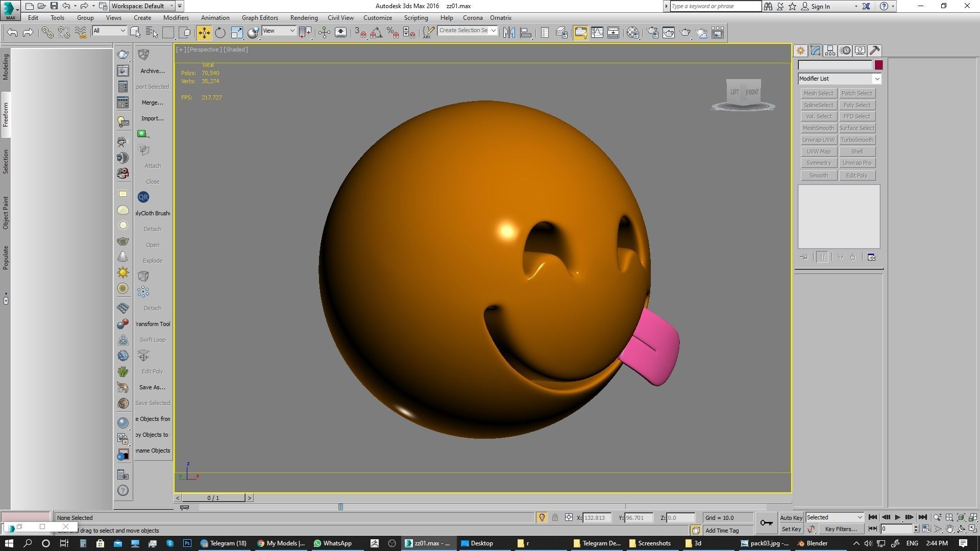This screenshot has width=980, height=551.
Task: Click the Maximize Viewport Toggle icon
Action: click(972, 529)
